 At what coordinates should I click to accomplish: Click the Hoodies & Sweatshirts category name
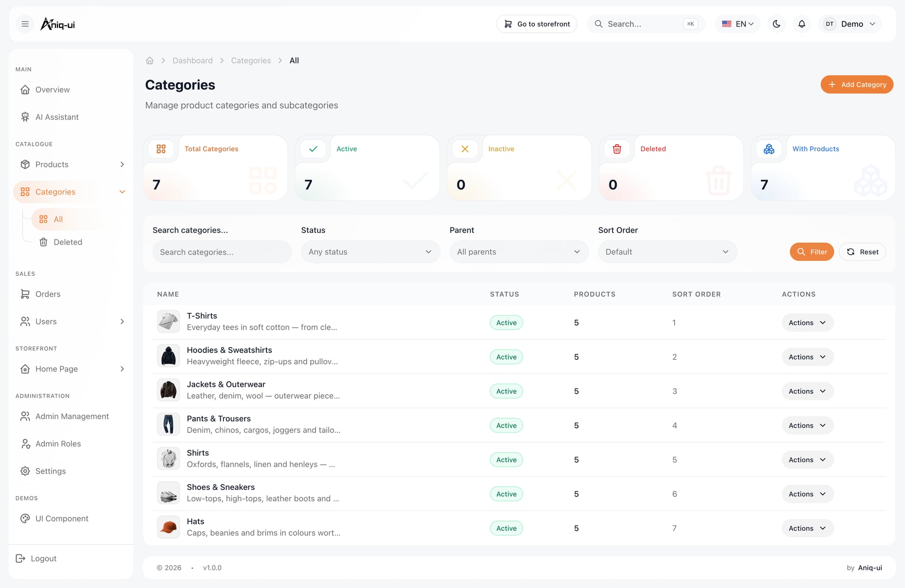coord(229,350)
